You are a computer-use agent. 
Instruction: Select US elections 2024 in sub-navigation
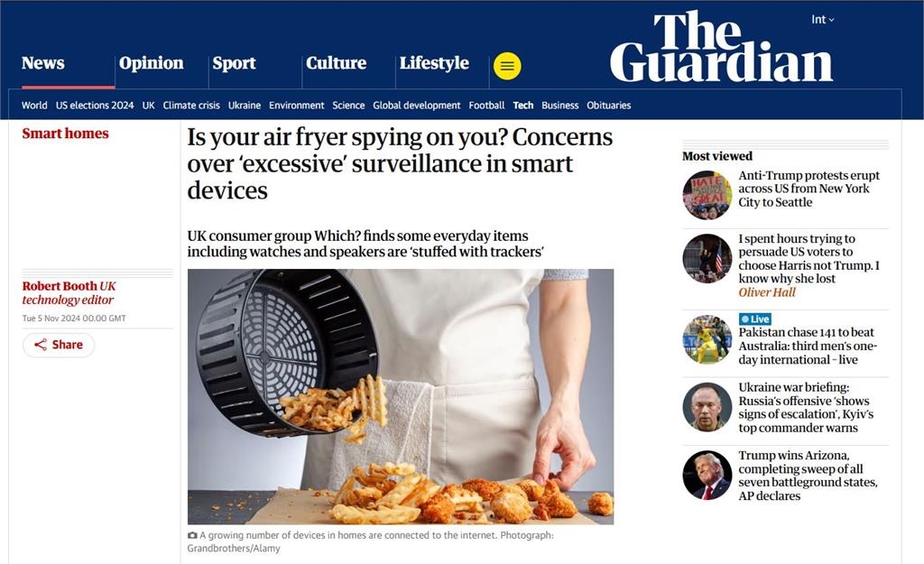pos(95,105)
